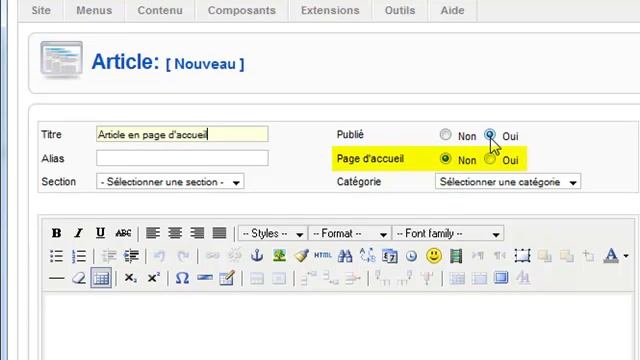The image size is (640, 360).
Task: Open the emoticons smiley picker
Action: point(434,256)
